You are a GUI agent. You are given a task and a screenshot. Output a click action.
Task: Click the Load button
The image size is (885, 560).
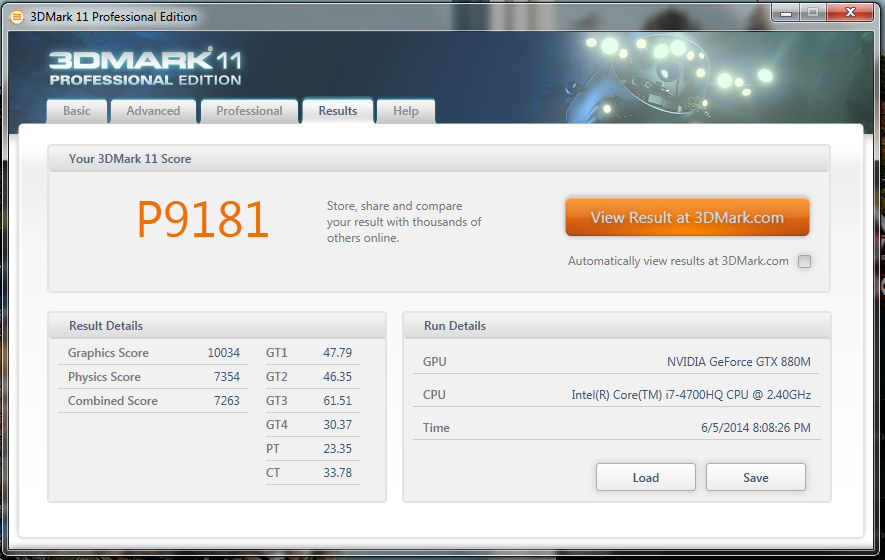point(646,478)
